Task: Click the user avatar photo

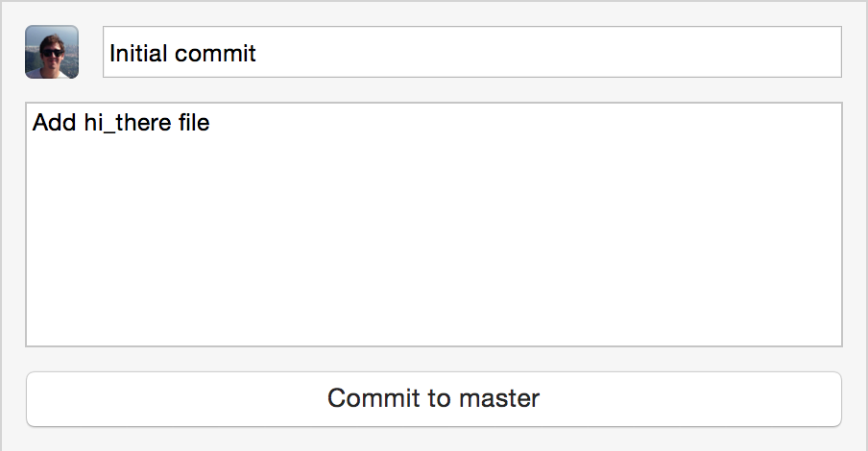Action: click(52, 52)
